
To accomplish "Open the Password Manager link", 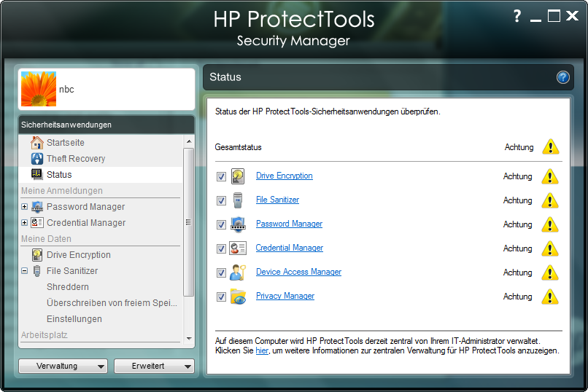I will coord(289,224).
